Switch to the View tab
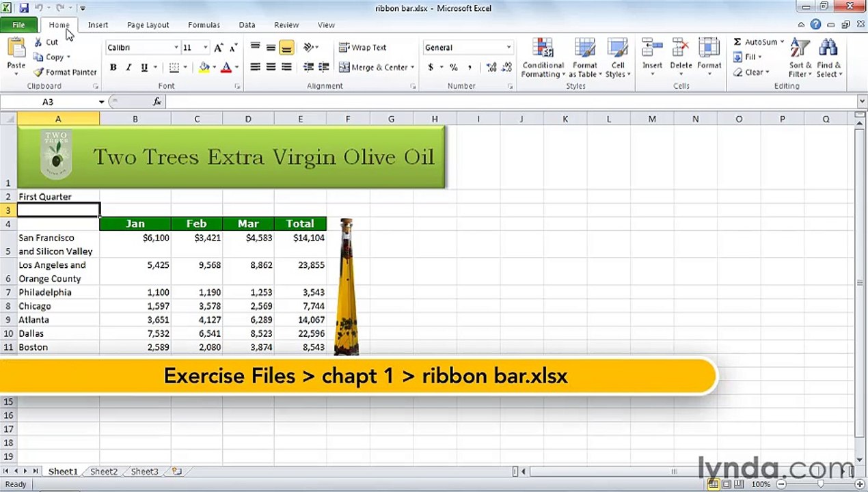This screenshot has width=868, height=492. [x=326, y=25]
